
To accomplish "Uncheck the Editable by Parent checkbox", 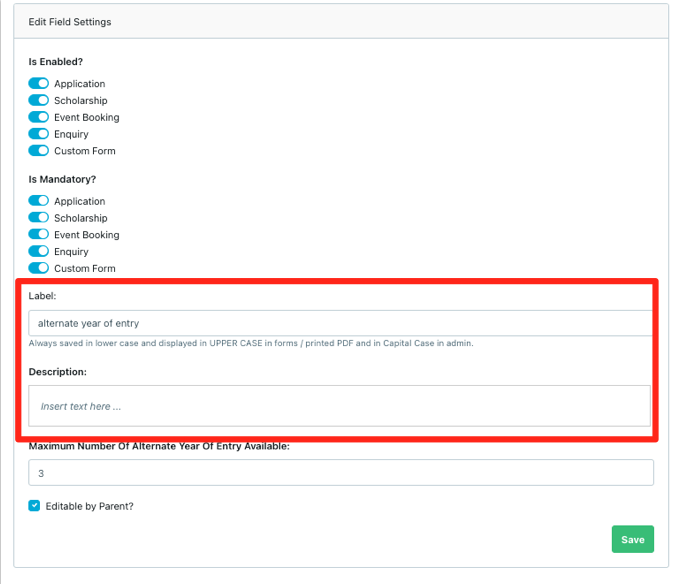I will point(35,506).
